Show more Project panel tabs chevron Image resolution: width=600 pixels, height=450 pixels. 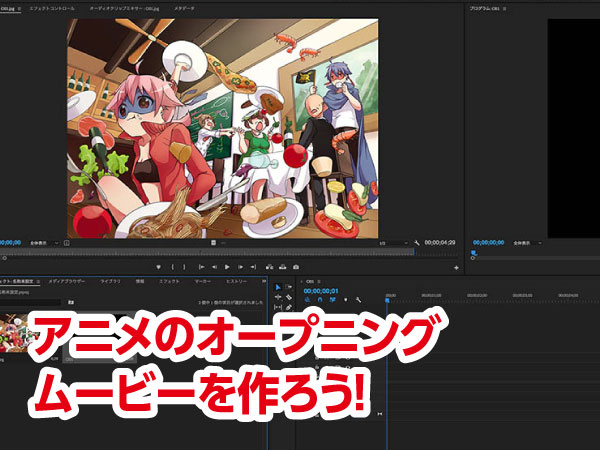pyautogui.click(x=264, y=281)
